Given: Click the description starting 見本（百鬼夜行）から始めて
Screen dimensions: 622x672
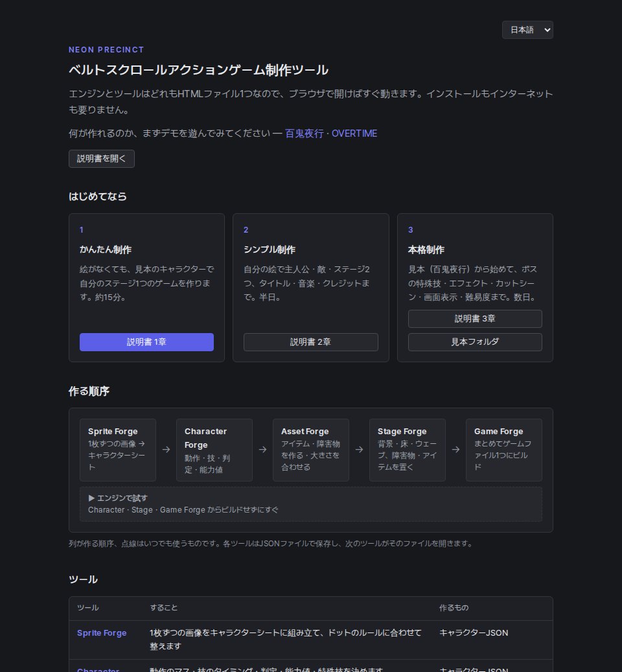Looking at the screenshot, I should [x=473, y=283].
